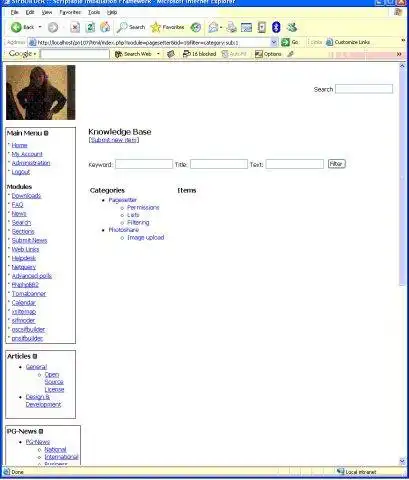The width and height of the screenshot is (409, 480).
Task: Select the Permissions subcategory link
Action: pyautogui.click(x=143, y=207)
